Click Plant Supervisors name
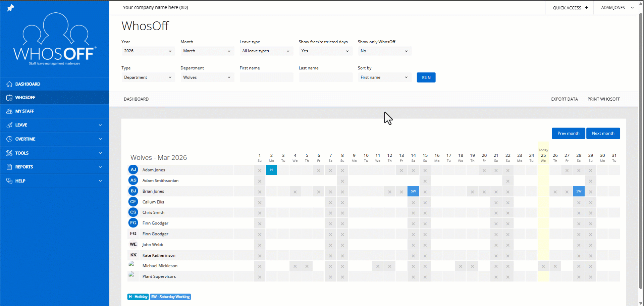Screen dimensions: 644x306 [159, 276]
